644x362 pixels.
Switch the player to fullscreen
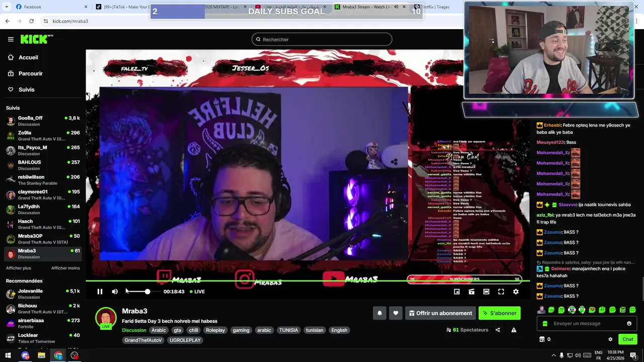501,292
